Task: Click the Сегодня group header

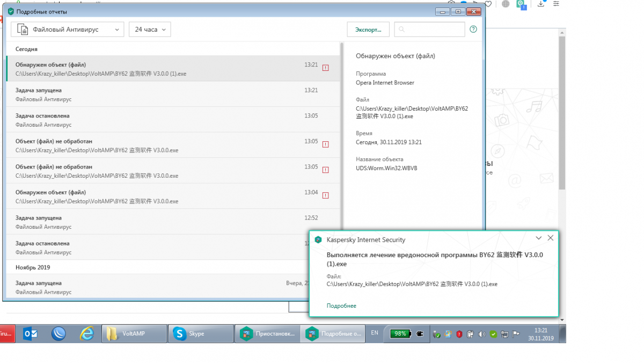Action: pos(26,49)
